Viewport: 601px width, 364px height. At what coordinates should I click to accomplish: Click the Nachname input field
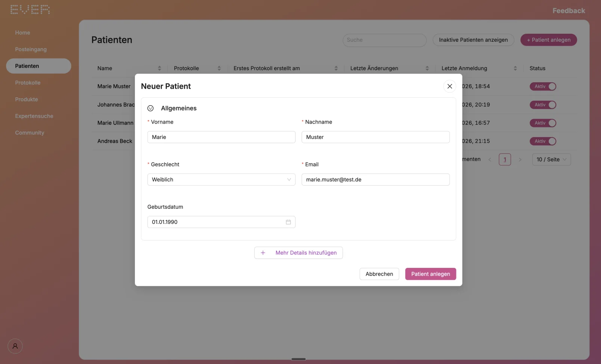coord(376,137)
